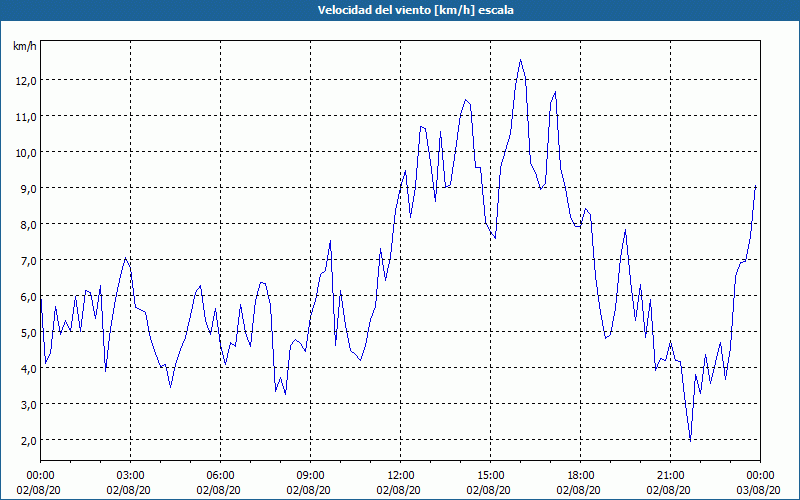Click the 03/08/20 date label
This screenshot has width=800, height=500.
tap(760, 490)
